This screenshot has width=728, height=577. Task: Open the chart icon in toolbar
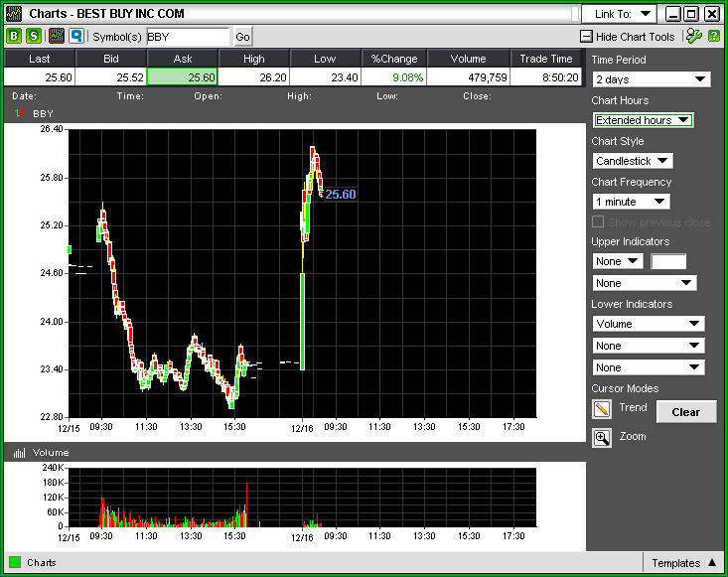[57, 36]
